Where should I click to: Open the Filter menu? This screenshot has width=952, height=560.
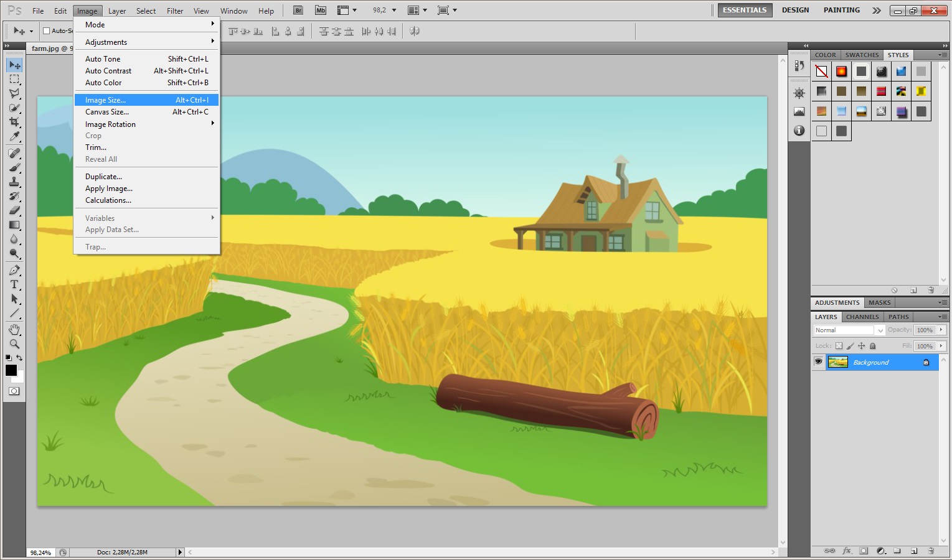point(175,11)
